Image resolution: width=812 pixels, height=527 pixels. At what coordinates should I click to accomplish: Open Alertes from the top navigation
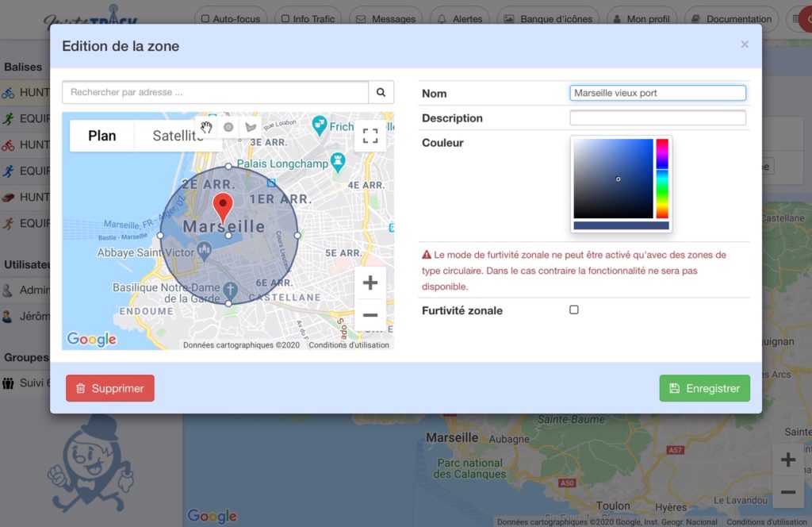click(x=460, y=19)
